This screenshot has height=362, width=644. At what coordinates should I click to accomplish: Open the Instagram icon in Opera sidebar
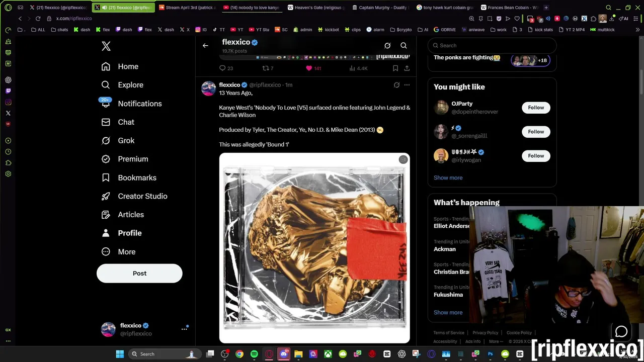pos(8,102)
